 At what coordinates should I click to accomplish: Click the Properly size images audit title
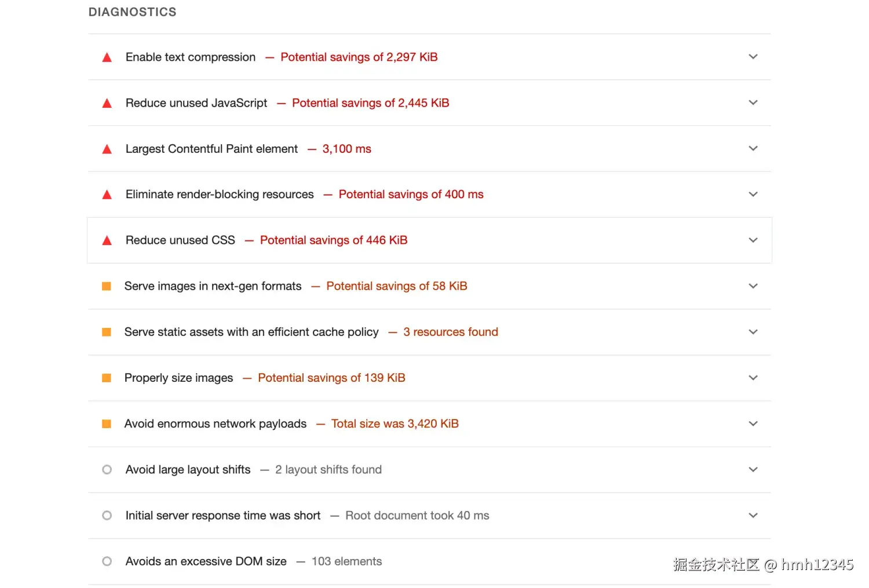click(178, 378)
